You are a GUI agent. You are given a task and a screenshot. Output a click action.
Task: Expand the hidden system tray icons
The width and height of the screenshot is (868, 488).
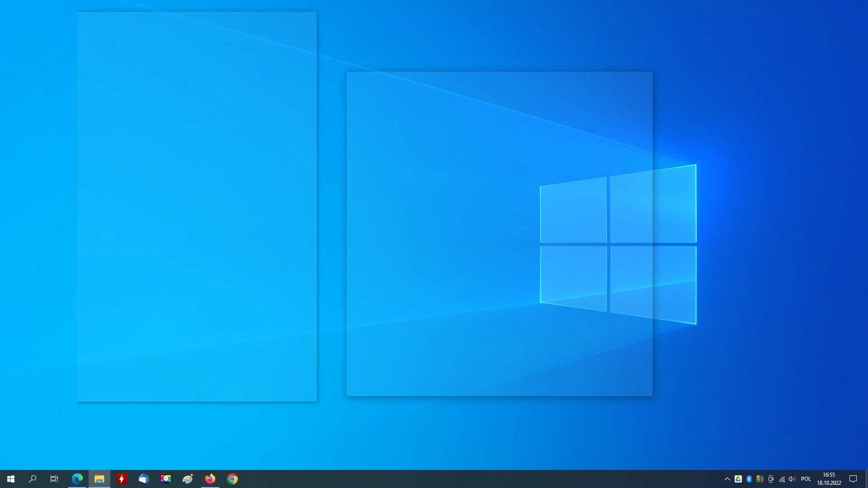click(727, 479)
